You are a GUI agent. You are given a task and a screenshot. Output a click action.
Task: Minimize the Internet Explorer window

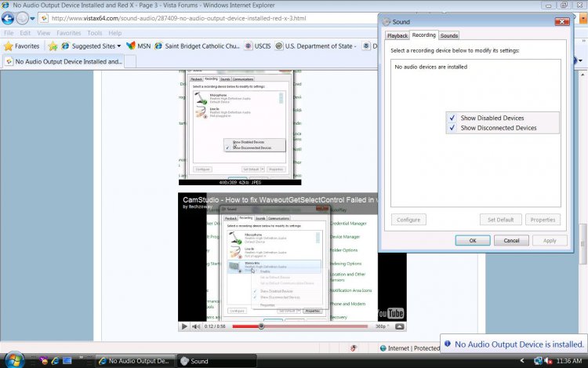click(548, 5)
